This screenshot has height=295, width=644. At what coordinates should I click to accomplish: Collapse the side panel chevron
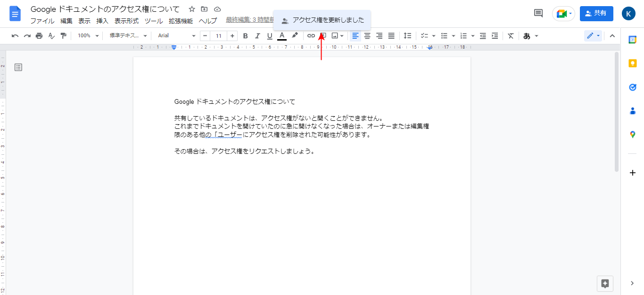633,283
